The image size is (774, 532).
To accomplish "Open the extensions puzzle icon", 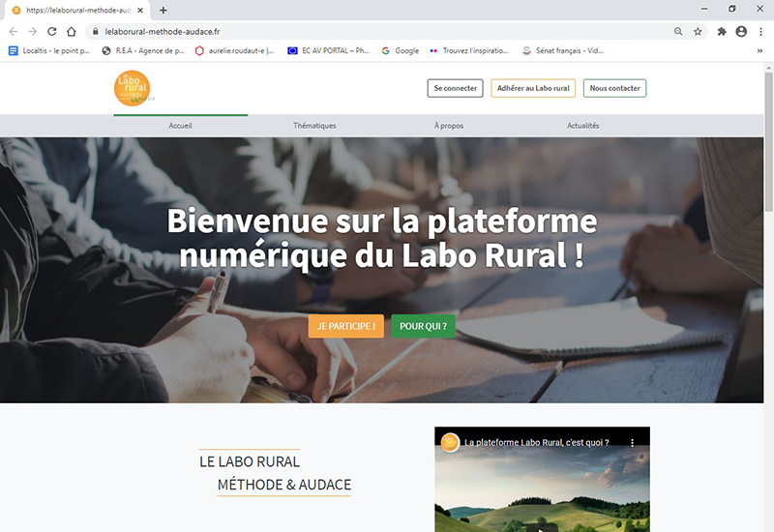I will (x=722, y=32).
